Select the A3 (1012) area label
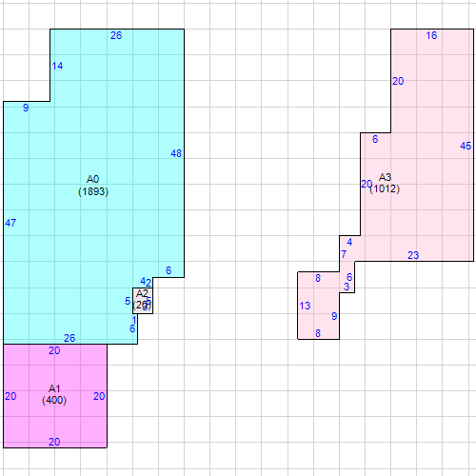 coord(385,183)
